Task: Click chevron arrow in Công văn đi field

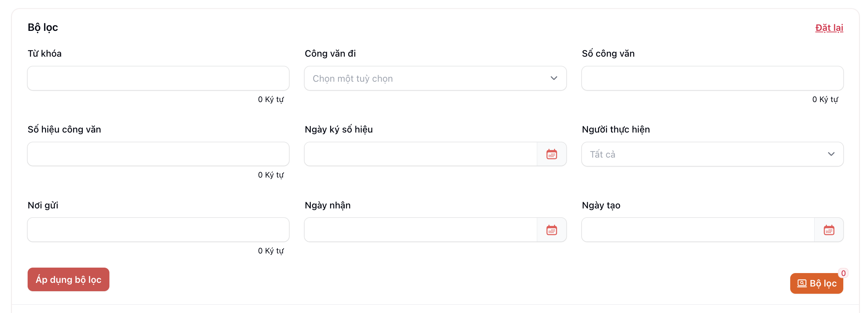Action: point(554,78)
